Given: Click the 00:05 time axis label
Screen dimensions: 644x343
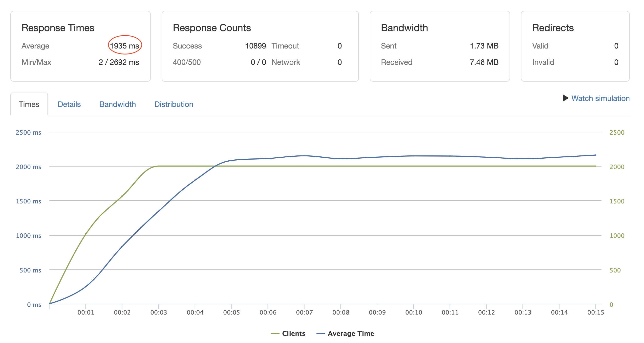Looking at the screenshot, I should click(231, 312).
